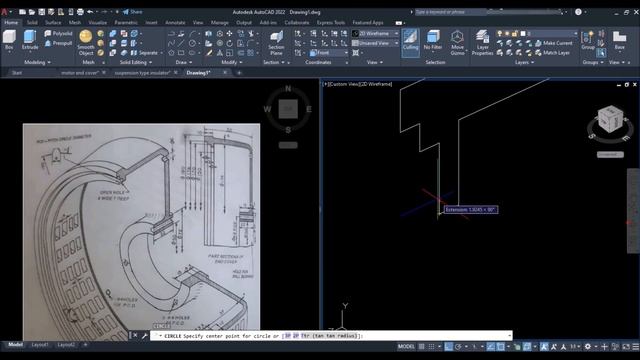Click Make Current layer button
The width and height of the screenshot is (640, 360).
(553, 43)
